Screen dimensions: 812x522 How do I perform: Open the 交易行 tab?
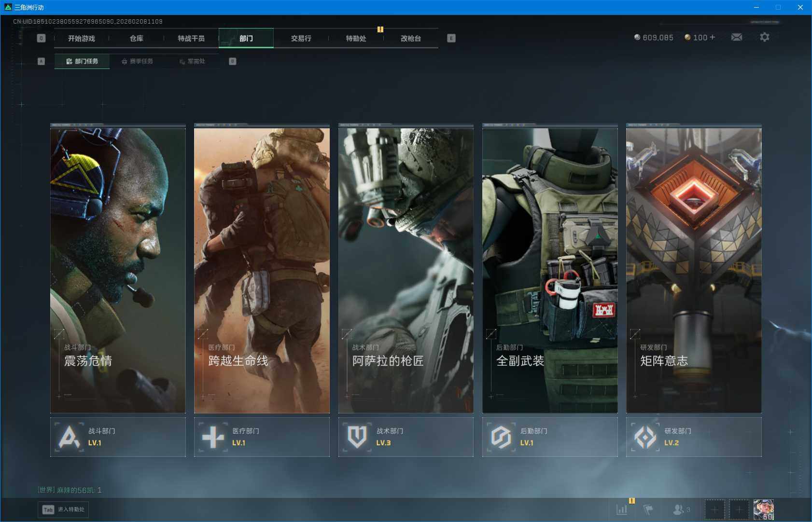click(301, 38)
